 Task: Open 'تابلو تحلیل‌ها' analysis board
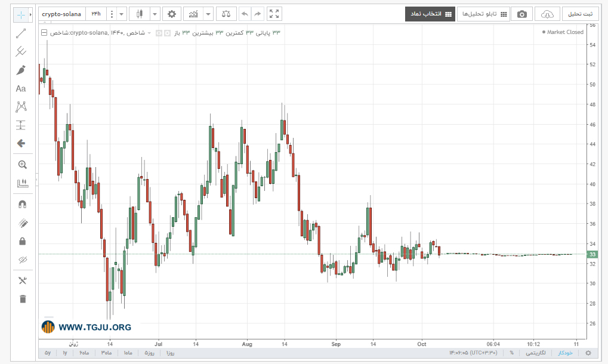point(483,14)
